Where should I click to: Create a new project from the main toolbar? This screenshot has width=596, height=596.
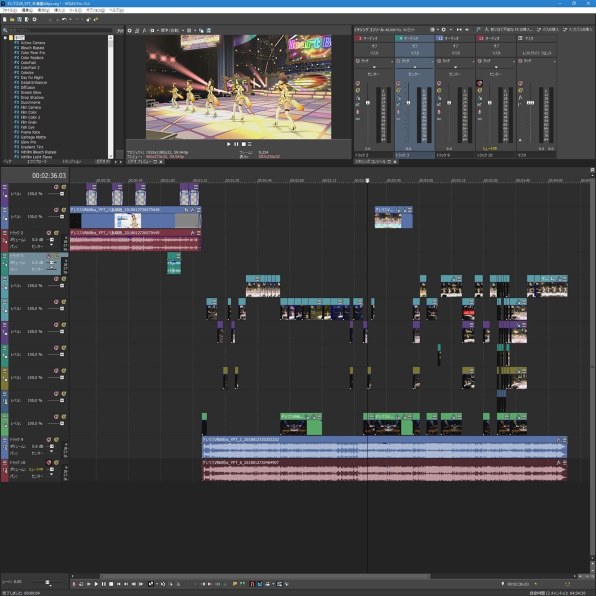pos(5,19)
